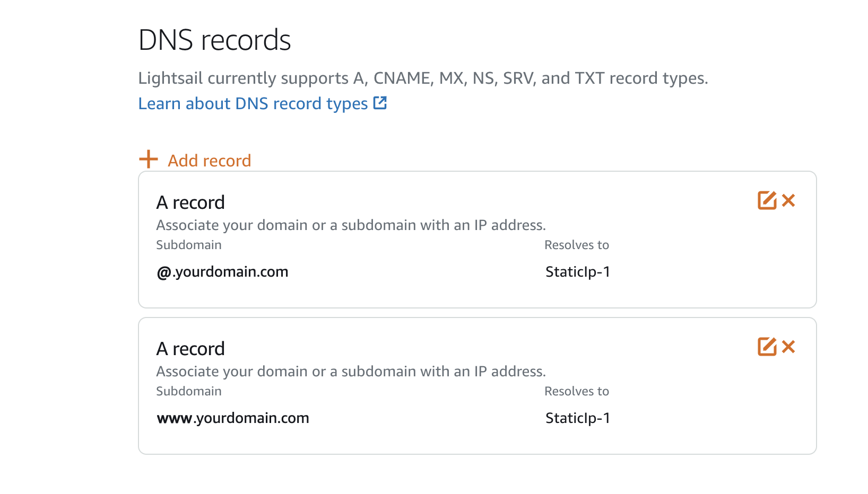Edit the www.yourdomain.com A record
This screenshot has height=494, width=868.
(767, 347)
